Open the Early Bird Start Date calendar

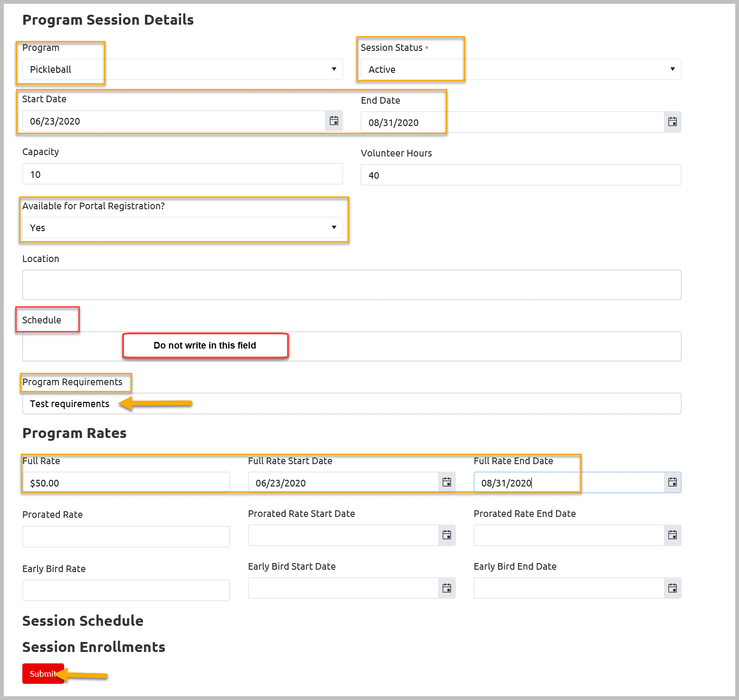coord(447,588)
